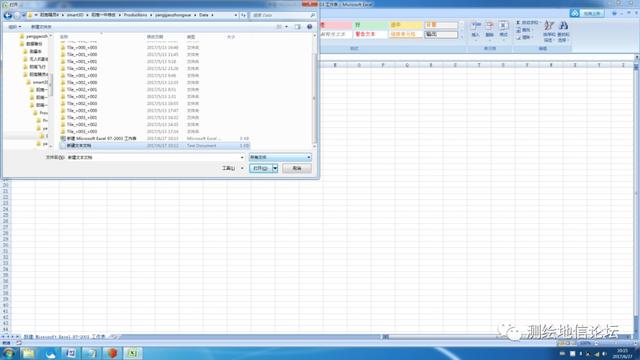This screenshot has height=360, width=640.
Task: Open the view options dropdown arrow in dialog
Action: click(287, 27)
